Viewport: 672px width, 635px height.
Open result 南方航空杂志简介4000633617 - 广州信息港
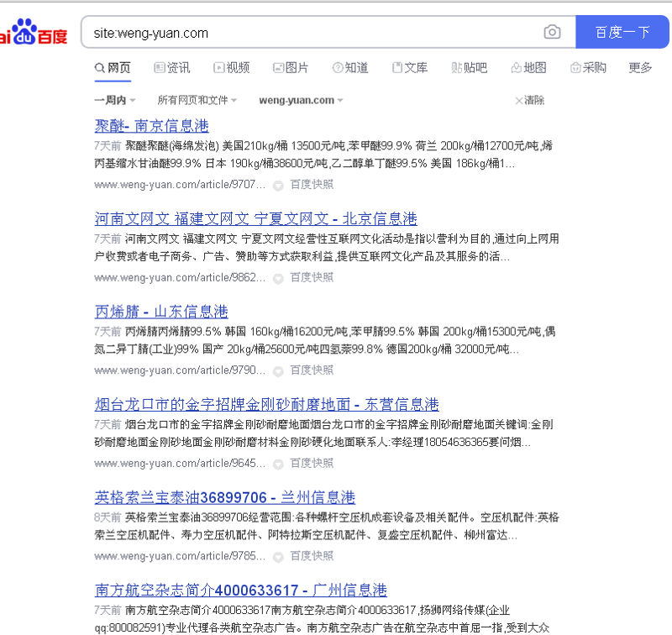(x=241, y=590)
